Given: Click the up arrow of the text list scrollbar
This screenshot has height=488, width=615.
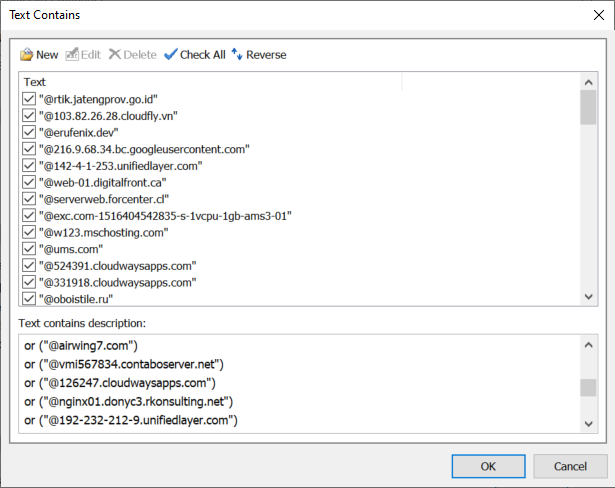Looking at the screenshot, I should coord(588,82).
